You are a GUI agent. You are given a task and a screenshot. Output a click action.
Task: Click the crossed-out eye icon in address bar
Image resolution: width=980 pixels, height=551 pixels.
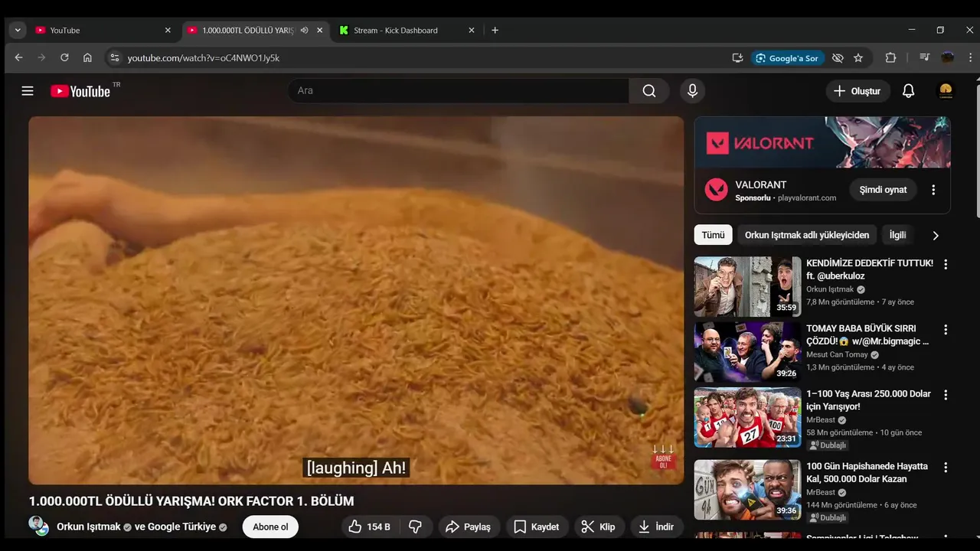[x=838, y=57]
